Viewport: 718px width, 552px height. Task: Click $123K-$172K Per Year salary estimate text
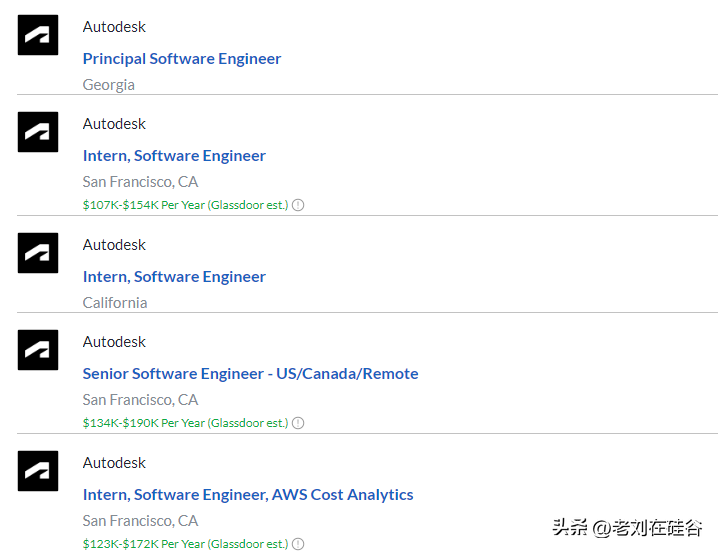pyautogui.click(x=185, y=544)
